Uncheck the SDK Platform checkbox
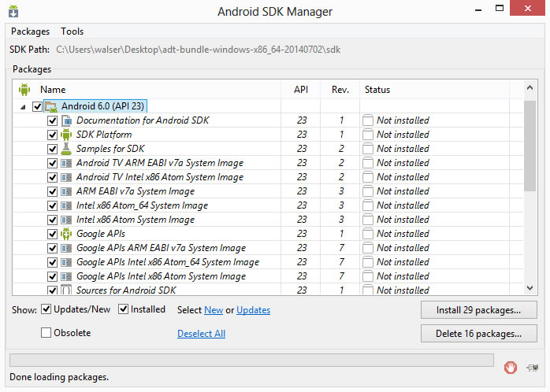 [52, 135]
